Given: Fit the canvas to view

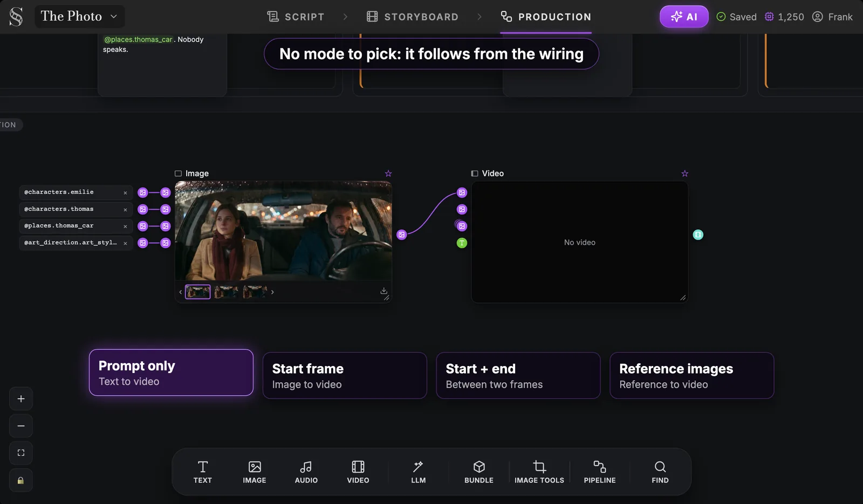Looking at the screenshot, I should (x=21, y=453).
